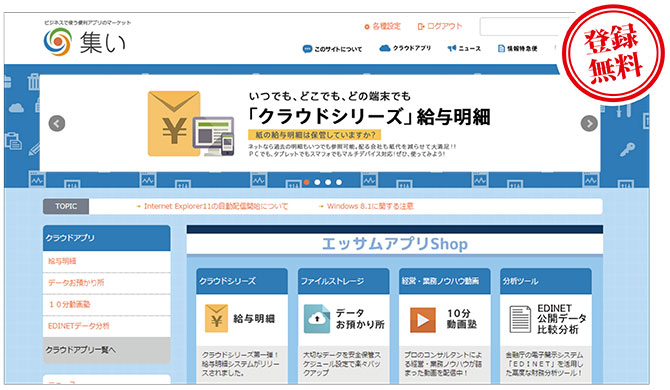Open Windows 8.1に関する注意 topic link

coord(370,206)
